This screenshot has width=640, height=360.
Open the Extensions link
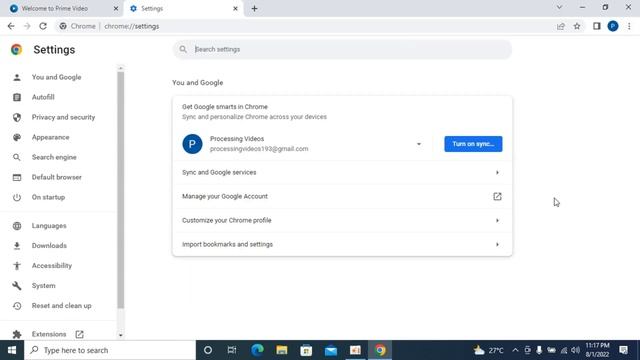(x=49, y=334)
